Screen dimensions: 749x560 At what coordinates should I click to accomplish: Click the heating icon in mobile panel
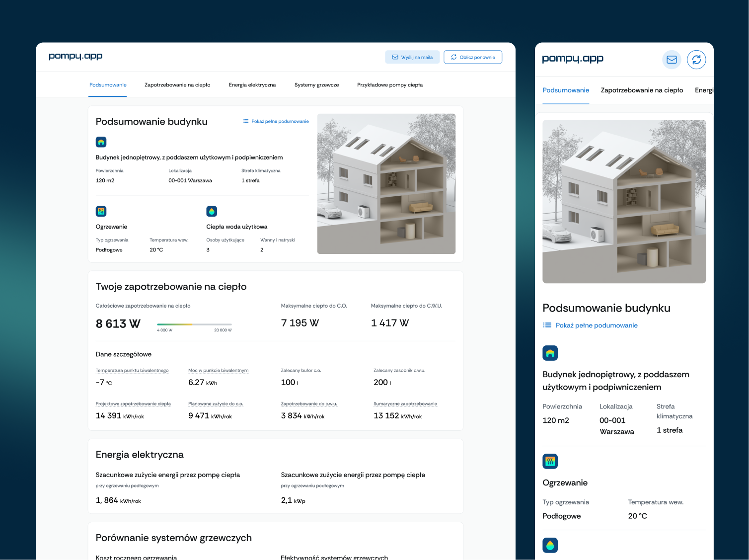(550, 462)
